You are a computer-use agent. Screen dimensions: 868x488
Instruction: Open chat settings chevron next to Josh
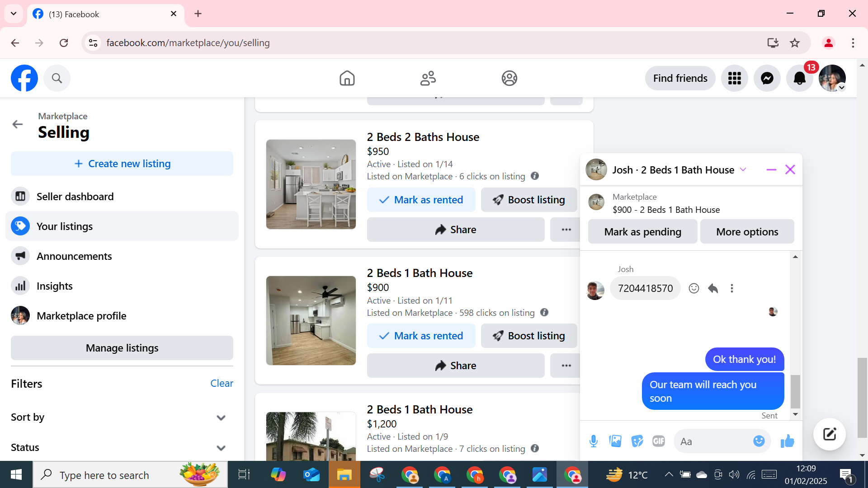[743, 170]
